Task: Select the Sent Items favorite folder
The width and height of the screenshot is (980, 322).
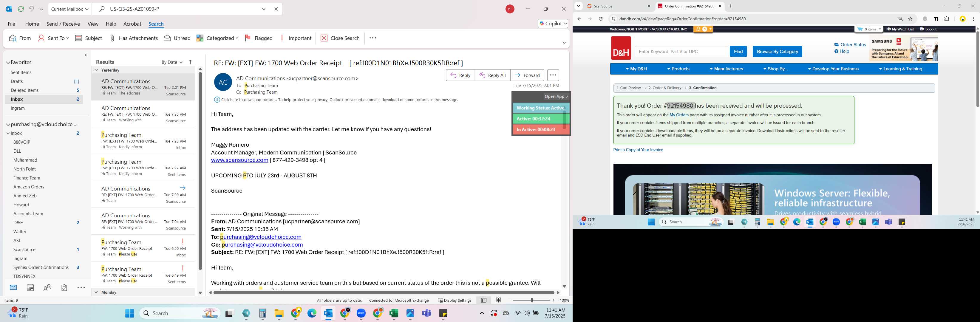Action: [x=21, y=72]
